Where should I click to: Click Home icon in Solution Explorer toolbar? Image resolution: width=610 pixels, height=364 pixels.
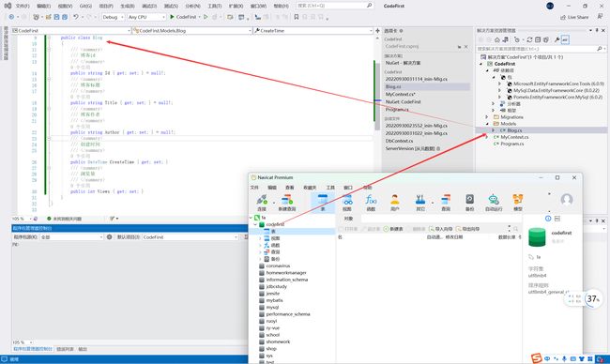tap(497, 39)
